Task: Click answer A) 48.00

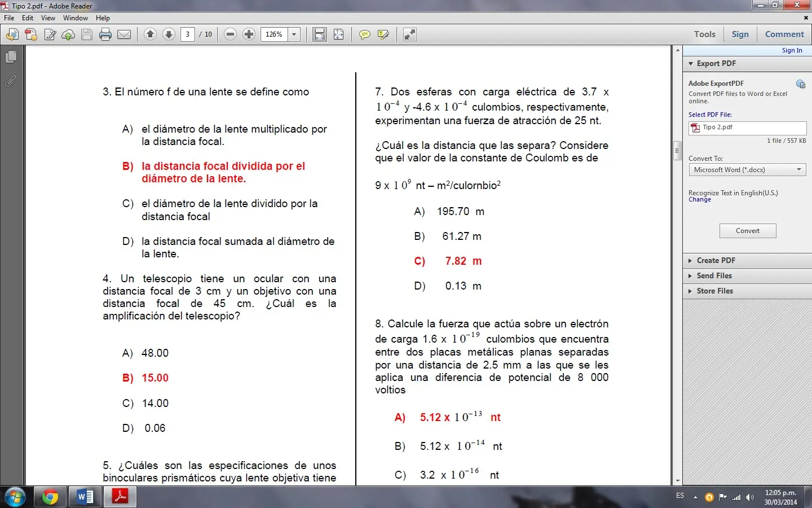Action: point(145,353)
